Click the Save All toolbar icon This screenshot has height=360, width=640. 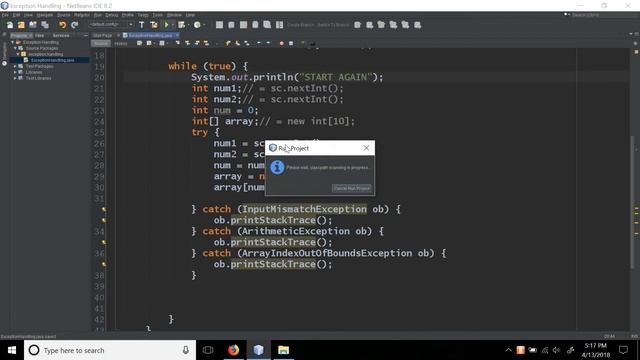pyautogui.click(x=45, y=25)
